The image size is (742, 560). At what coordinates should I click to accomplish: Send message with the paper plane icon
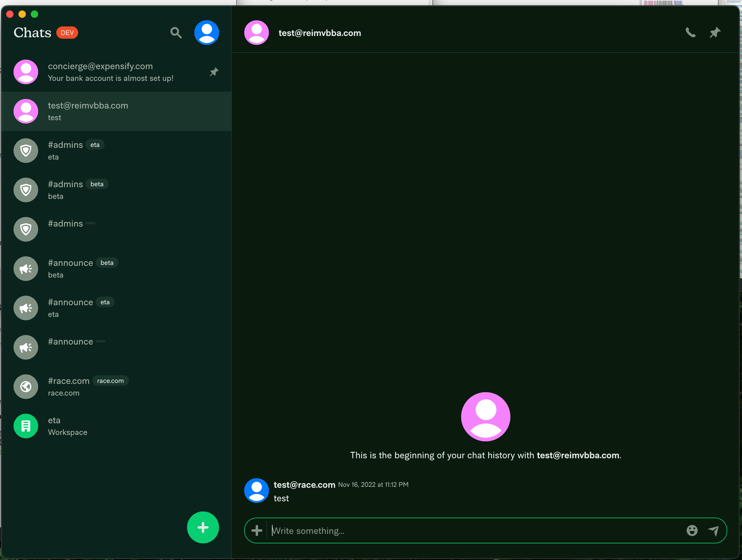click(x=713, y=530)
